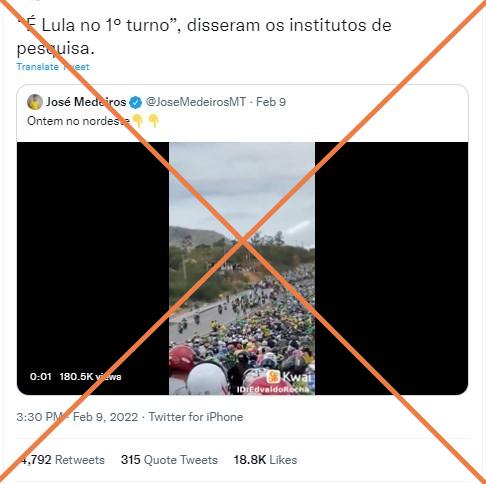Click the Kwai watermark logo
The height and width of the screenshot is (484, 486).
289,377
